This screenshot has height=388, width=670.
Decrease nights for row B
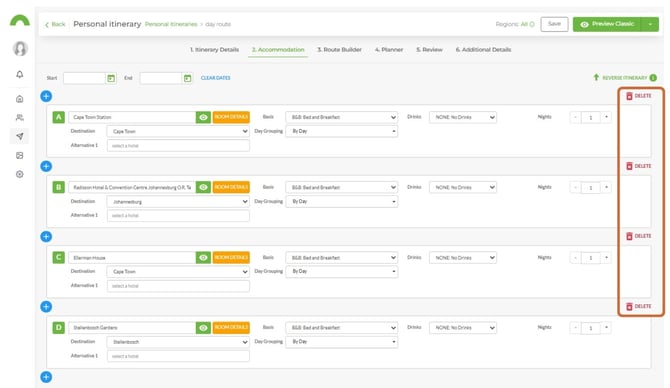click(x=576, y=187)
